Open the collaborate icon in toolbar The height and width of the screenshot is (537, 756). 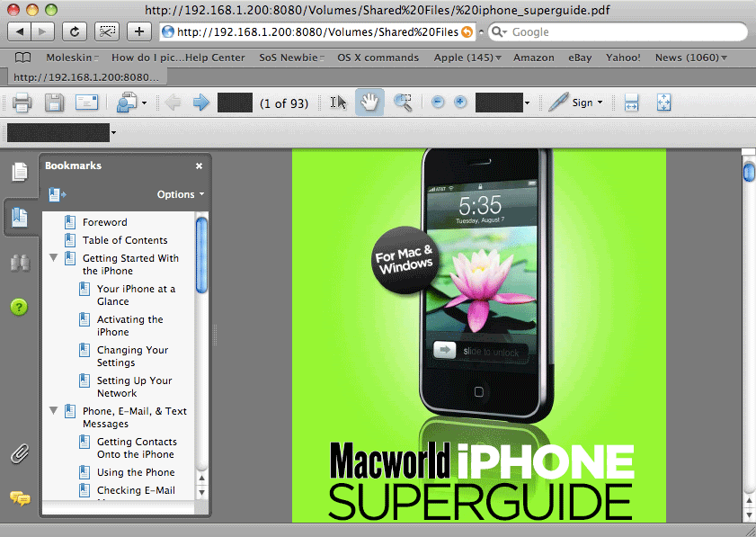(x=128, y=103)
